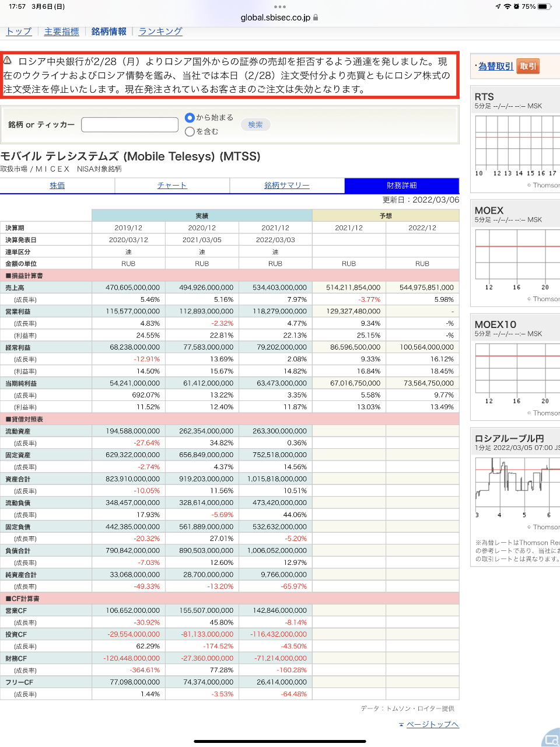
Task: Open the 為替取引 link
Action: click(496, 67)
